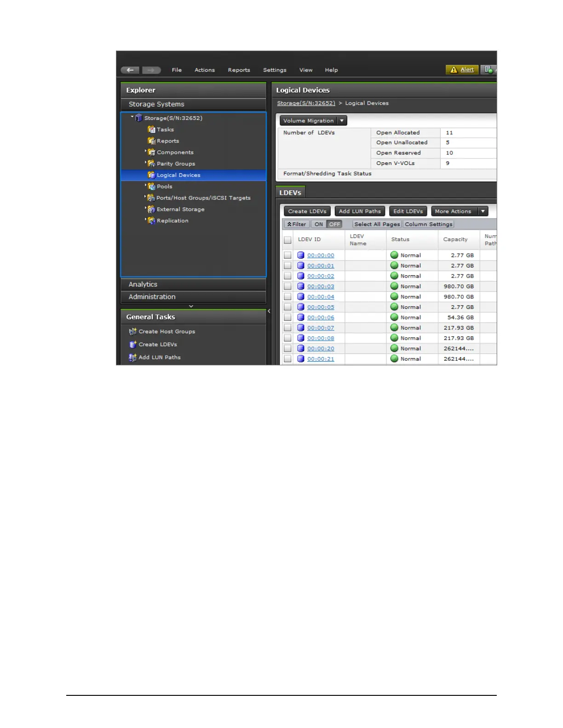
Task: Collapse the Storage(S/N:32652) tree node
Action: [x=132, y=117]
